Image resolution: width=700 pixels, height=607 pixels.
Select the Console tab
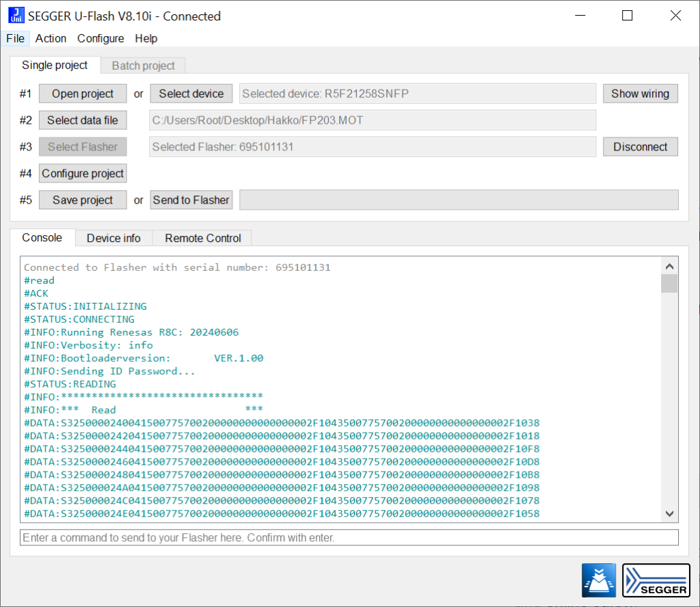click(42, 237)
